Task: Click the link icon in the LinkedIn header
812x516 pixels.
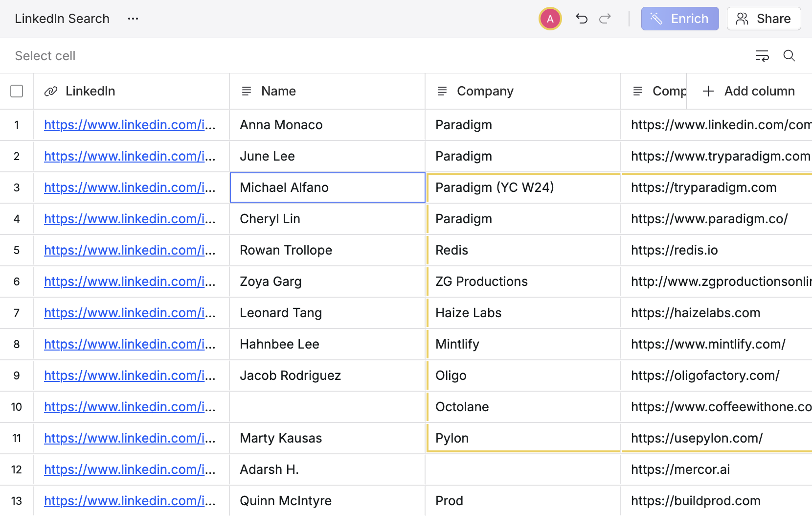Action: tap(51, 91)
